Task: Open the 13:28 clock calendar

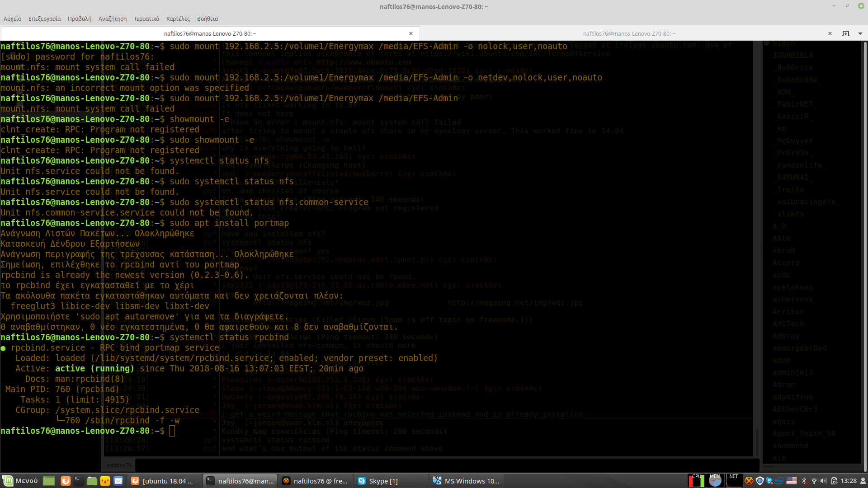Action: coord(849,481)
